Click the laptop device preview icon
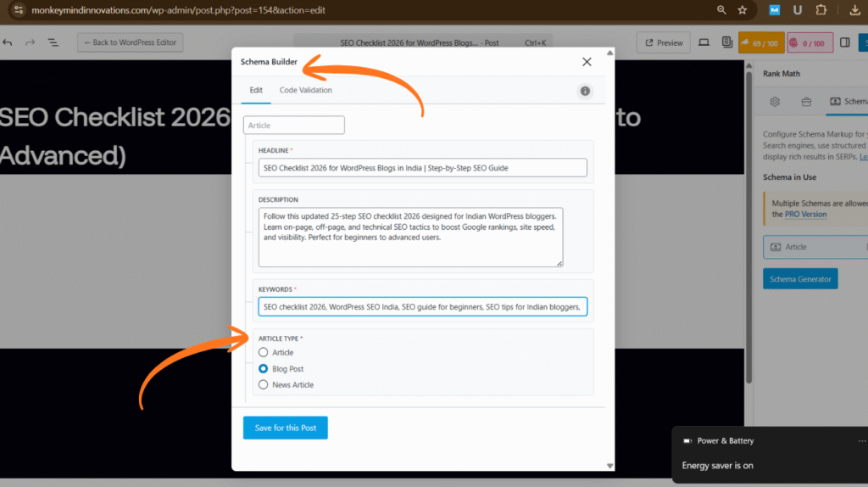This screenshot has width=868, height=487. coord(704,42)
